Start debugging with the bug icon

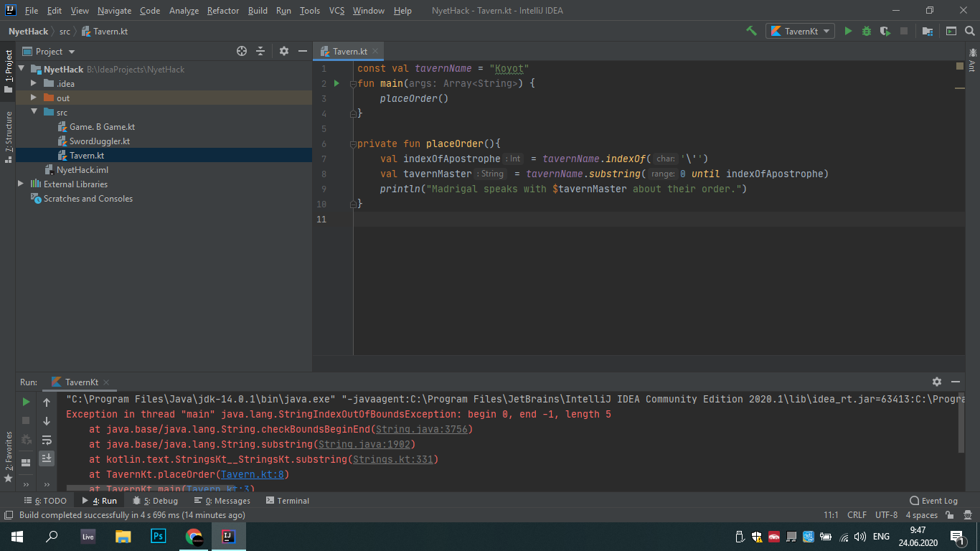(x=867, y=31)
